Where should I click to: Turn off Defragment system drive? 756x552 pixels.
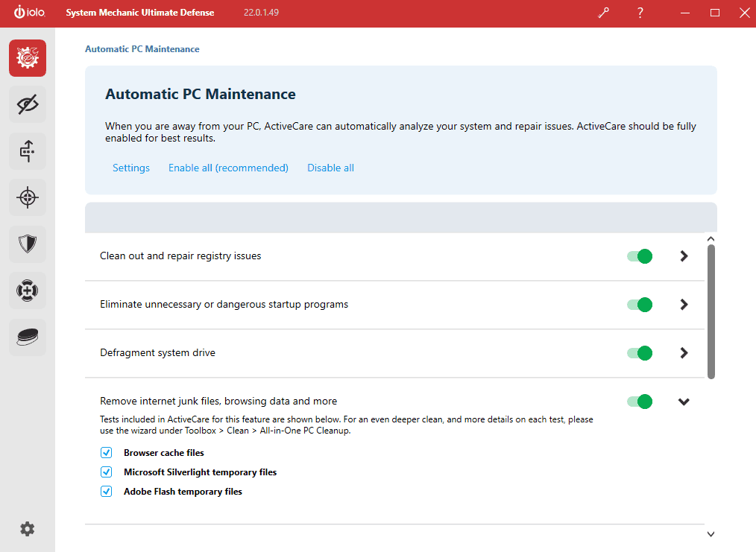(639, 352)
